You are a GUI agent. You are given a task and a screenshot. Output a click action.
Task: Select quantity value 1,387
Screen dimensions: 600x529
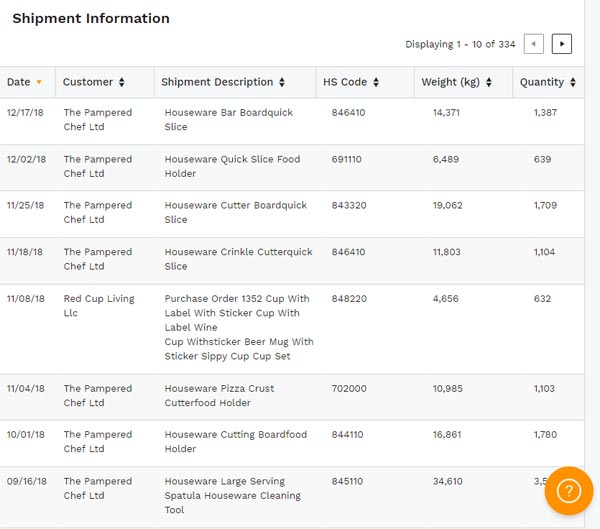click(x=545, y=113)
